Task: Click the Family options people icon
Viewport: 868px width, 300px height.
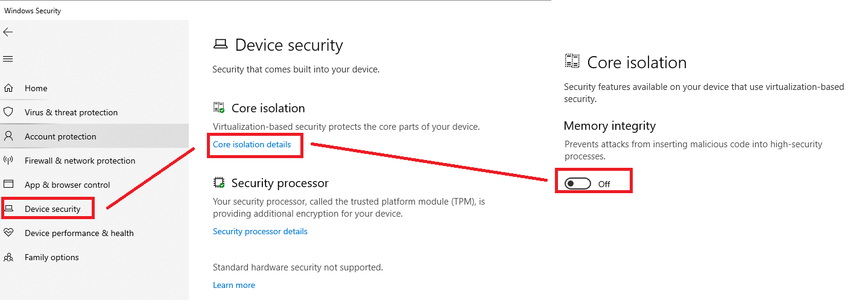Action: pyautogui.click(x=8, y=257)
